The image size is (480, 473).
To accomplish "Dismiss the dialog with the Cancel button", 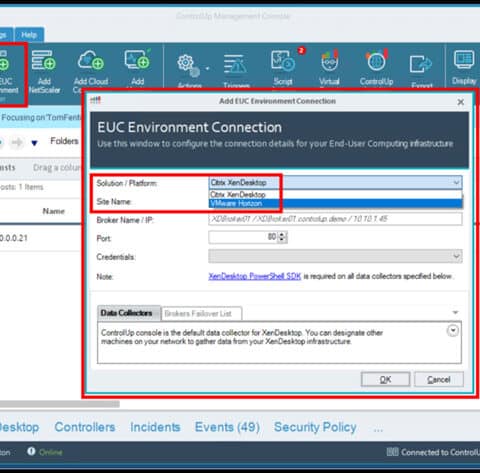I will 439,379.
